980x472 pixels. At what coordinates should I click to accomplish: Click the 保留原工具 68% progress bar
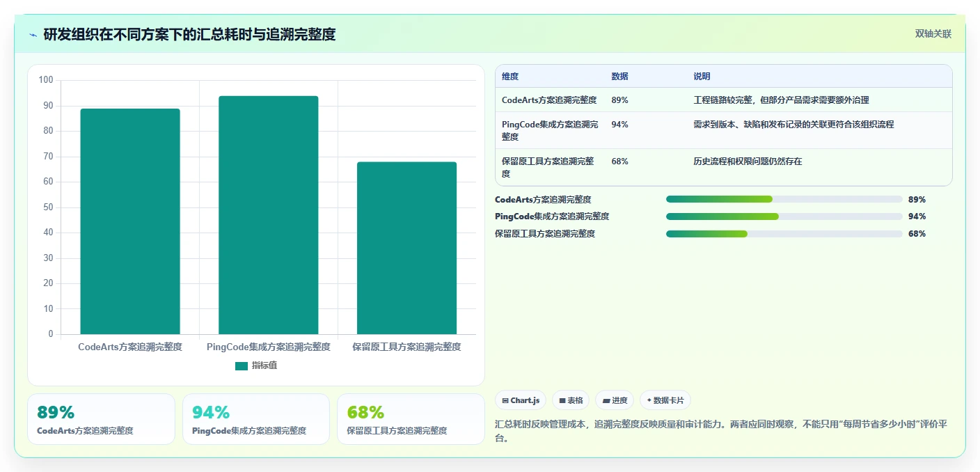(784, 234)
